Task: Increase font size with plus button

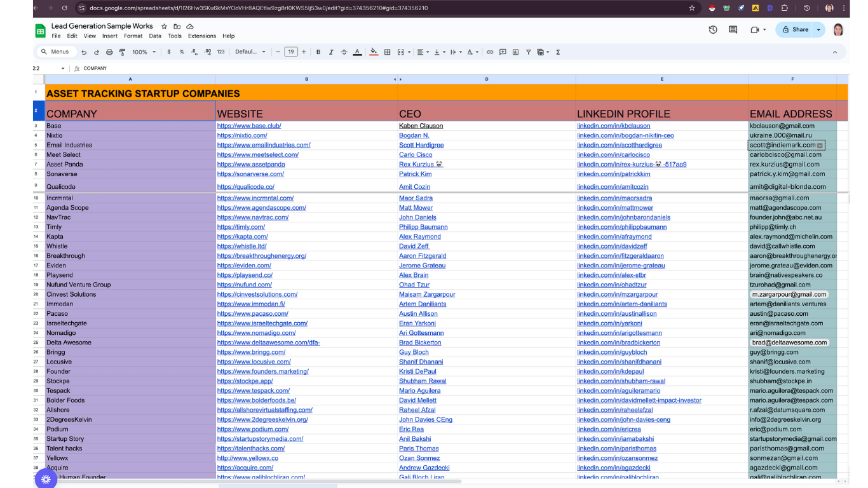Action: pos(304,52)
